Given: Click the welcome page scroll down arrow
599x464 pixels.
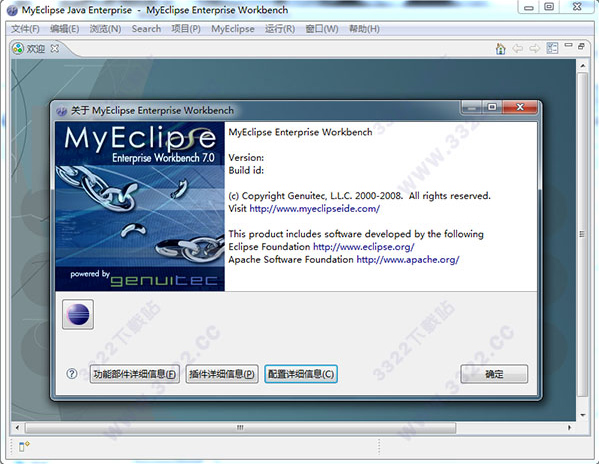Looking at the screenshot, I should tap(582, 415).
